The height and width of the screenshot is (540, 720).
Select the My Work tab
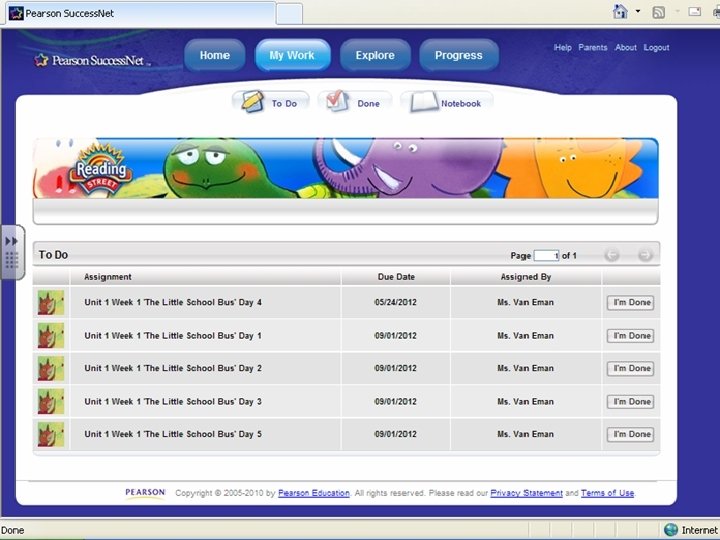pyautogui.click(x=292, y=56)
